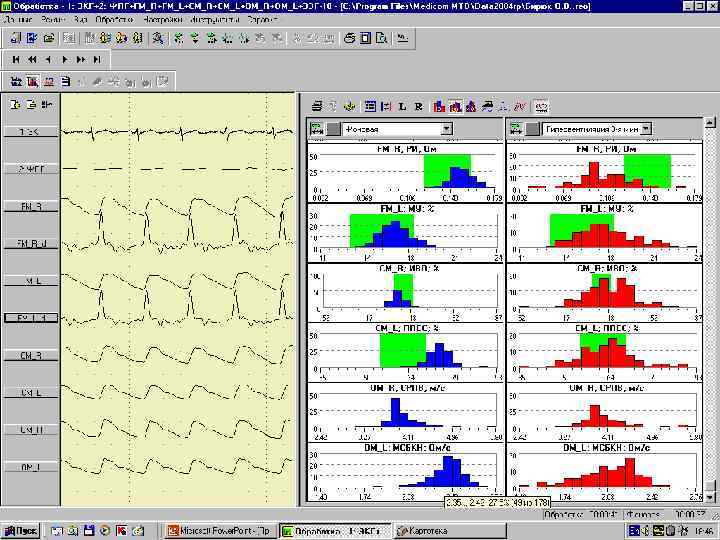Click the fast forward button

pos(81,59)
